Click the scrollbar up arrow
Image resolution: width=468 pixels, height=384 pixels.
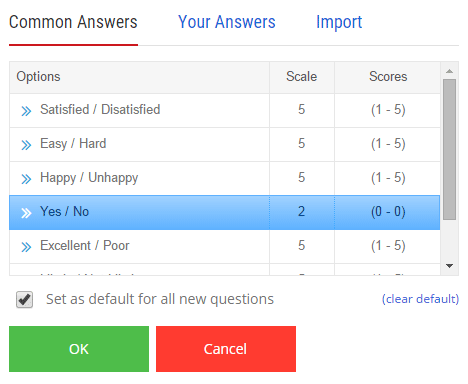point(449,71)
